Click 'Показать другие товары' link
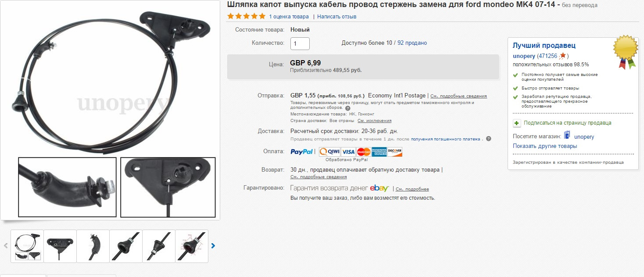 click(545, 146)
